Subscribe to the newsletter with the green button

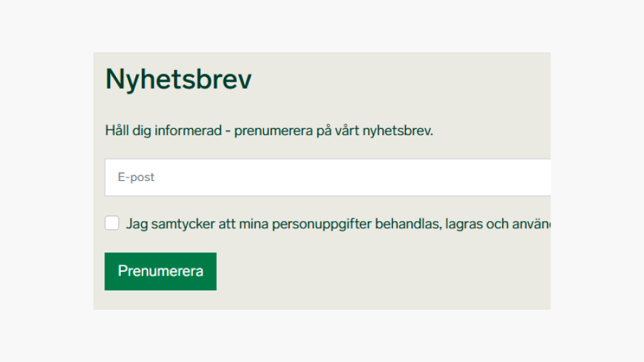tap(160, 271)
